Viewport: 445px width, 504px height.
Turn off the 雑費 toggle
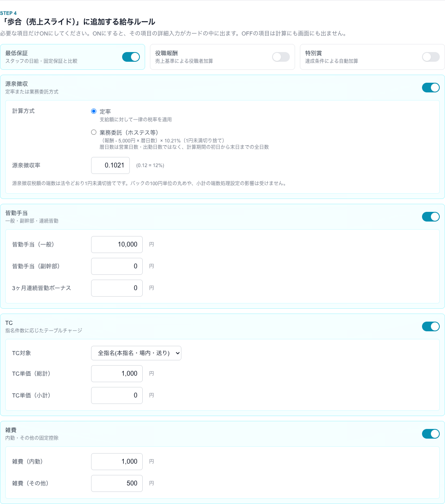[431, 434]
